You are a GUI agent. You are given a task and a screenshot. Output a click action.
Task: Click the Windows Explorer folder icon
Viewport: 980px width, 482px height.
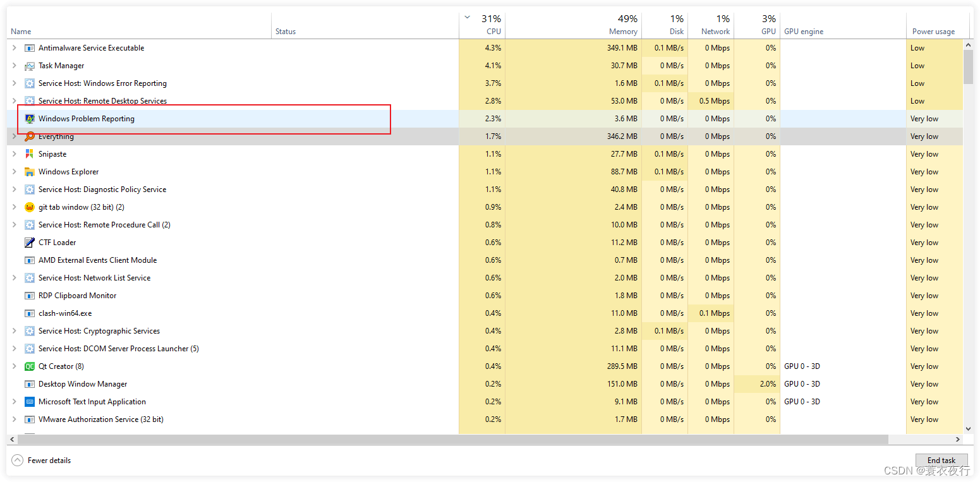[29, 172]
